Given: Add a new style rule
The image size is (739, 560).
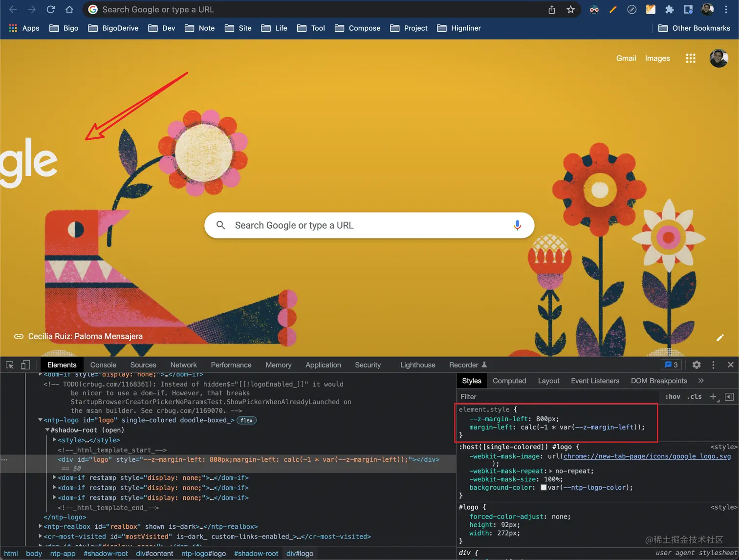Looking at the screenshot, I should click(713, 397).
